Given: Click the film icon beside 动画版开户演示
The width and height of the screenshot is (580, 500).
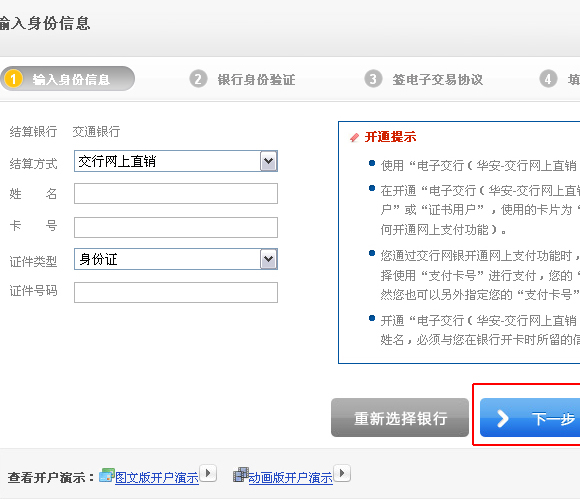Looking at the screenshot, I should pos(241,475).
